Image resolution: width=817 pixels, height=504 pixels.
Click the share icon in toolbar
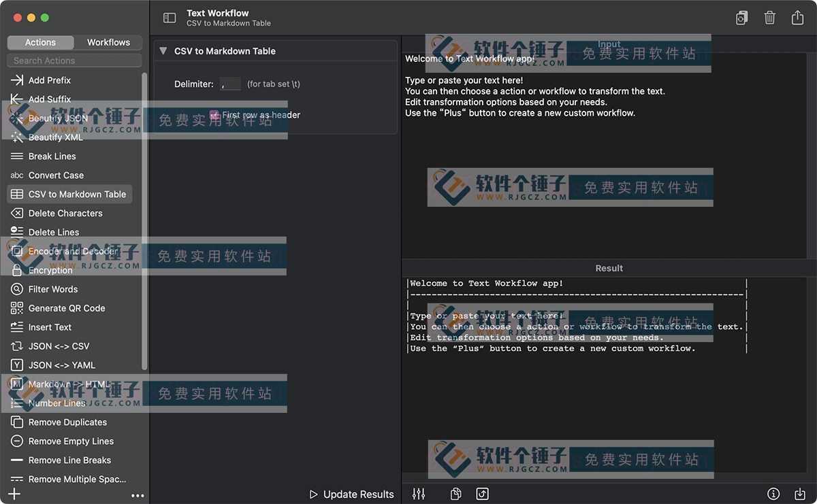pos(797,17)
